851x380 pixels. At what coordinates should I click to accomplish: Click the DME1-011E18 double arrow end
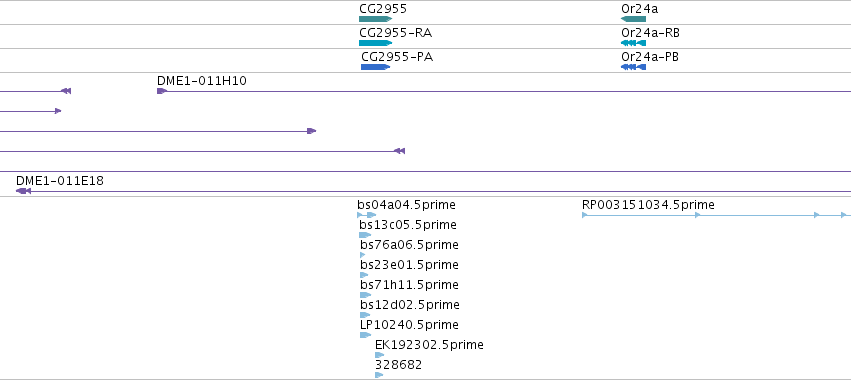pos(23,191)
